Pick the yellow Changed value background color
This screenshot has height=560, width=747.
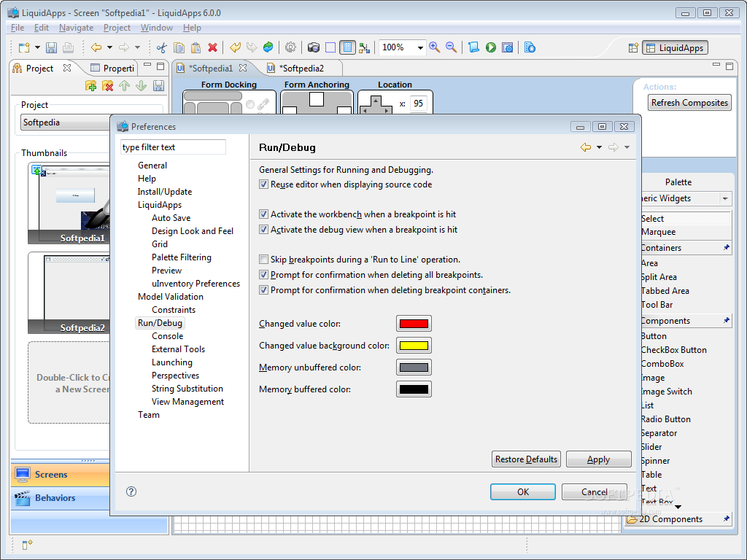[x=414, y=346]
